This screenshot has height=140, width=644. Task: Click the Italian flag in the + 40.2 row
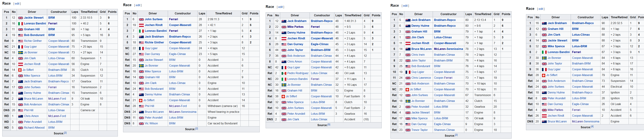pyautogui.click(x=21, y=24)
